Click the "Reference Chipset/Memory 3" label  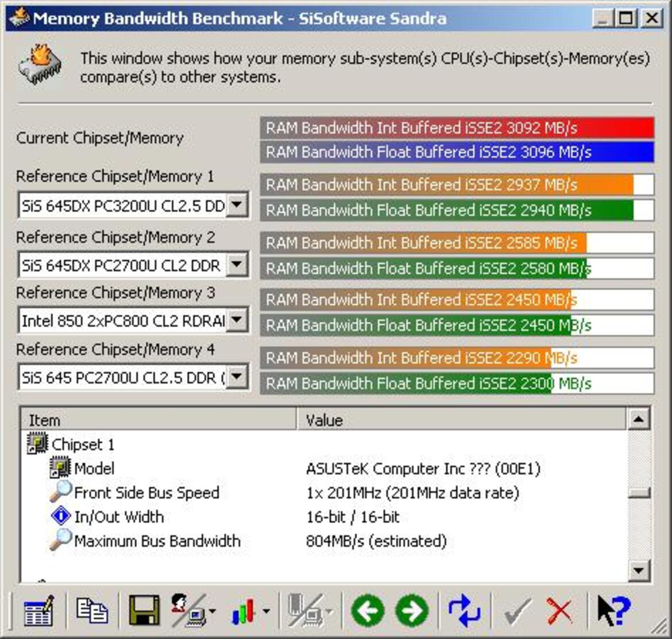click(115, 293)
